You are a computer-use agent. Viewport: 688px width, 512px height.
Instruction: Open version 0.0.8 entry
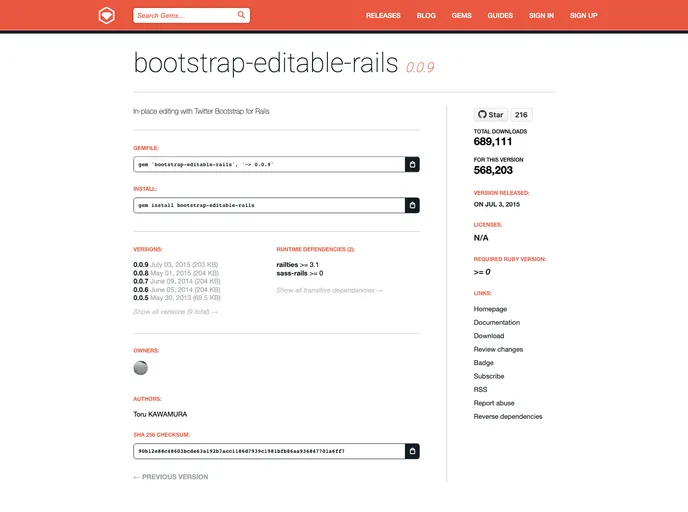(x=141, y=273)
